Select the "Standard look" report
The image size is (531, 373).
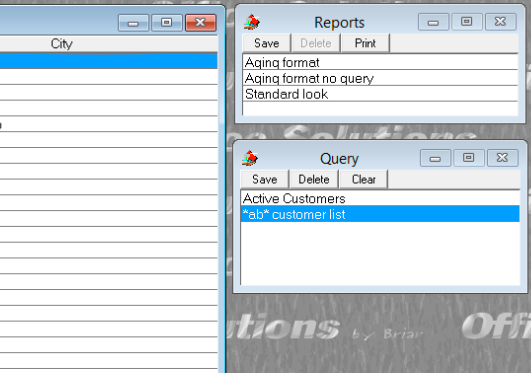(x=380, y=94)
